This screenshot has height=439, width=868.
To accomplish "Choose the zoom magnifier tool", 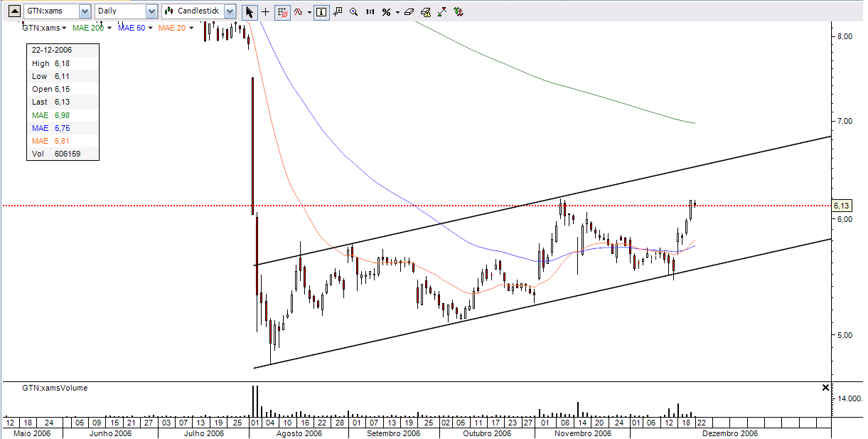I will click(354, 12).
